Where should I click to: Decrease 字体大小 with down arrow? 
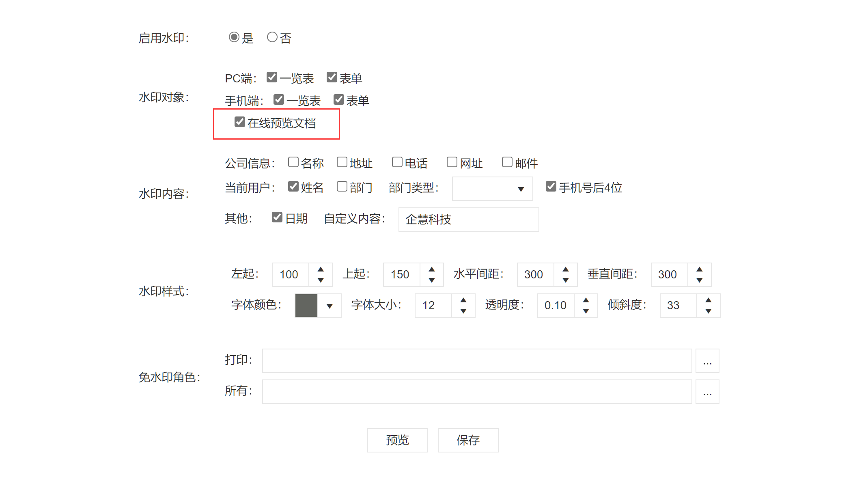point(463,311)
